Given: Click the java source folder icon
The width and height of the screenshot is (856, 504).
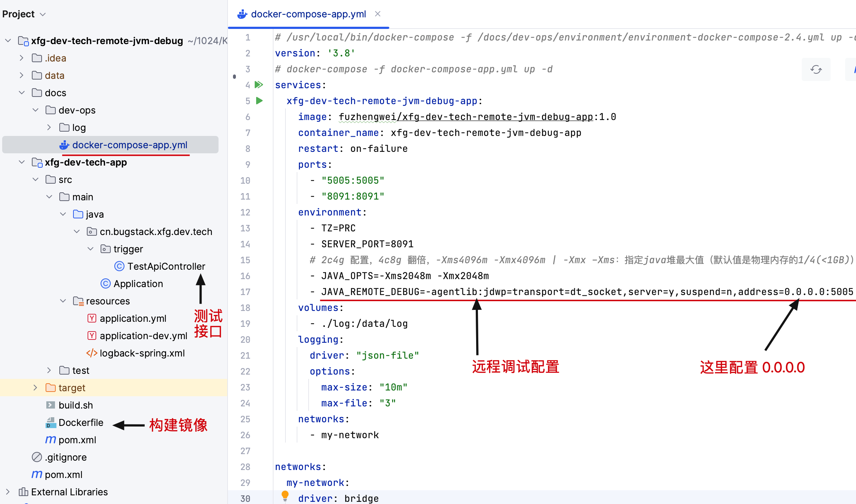Looking at the screenshot, I should point(78,214).
